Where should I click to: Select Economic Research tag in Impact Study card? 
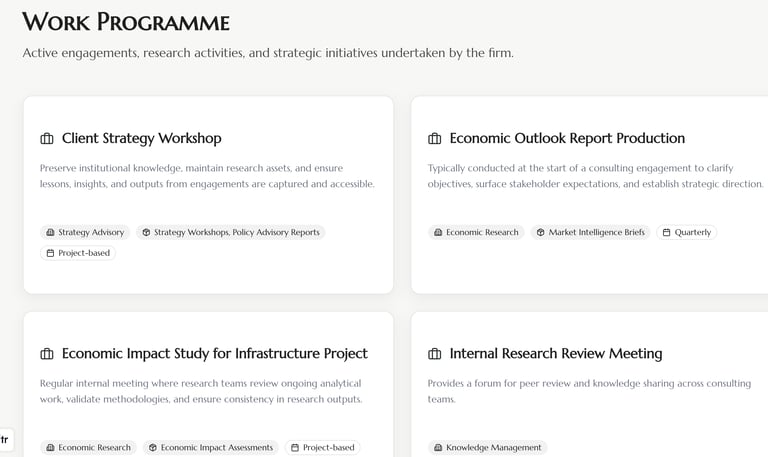coord(88,448)
